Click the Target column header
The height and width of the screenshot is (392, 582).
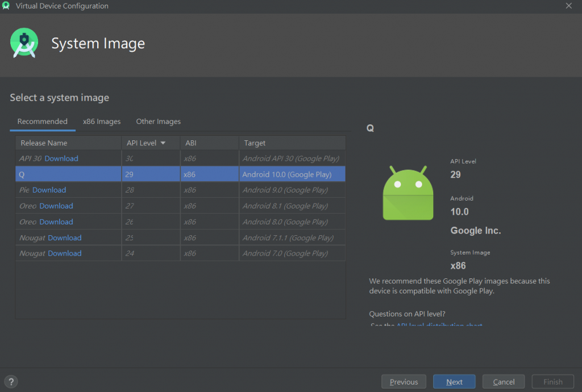[293, 143]
